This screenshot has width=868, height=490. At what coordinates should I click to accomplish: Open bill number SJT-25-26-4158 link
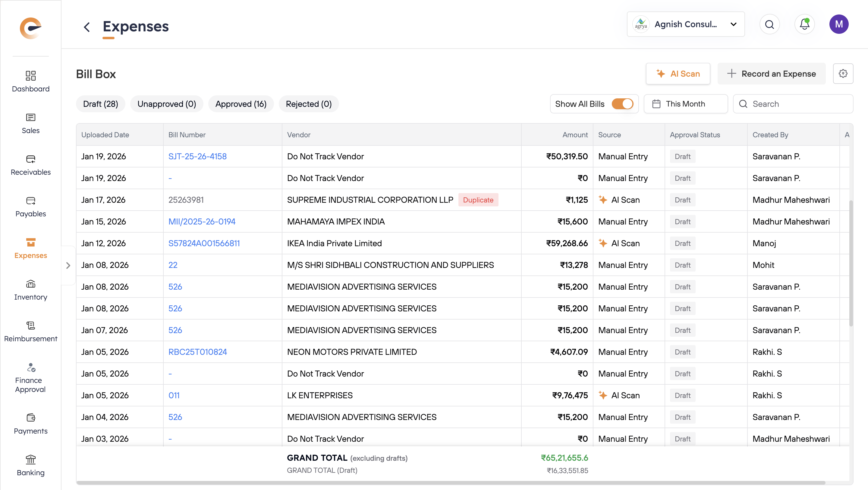197,157
